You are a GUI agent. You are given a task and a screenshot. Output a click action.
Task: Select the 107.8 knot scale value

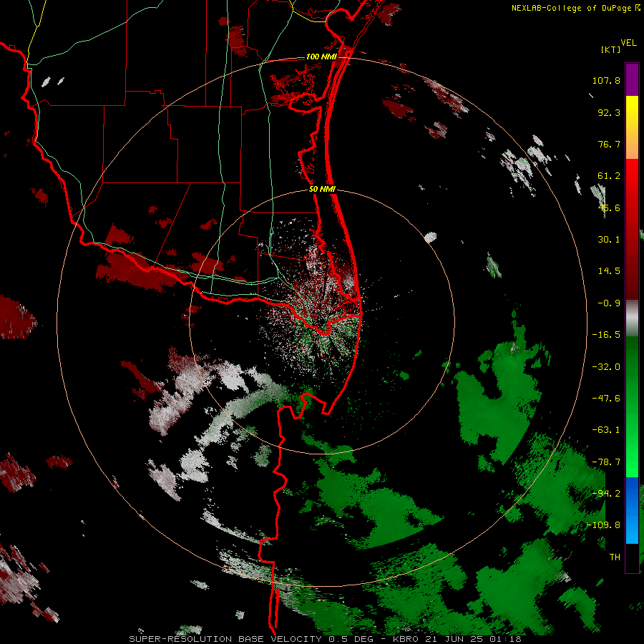pos(606,80)
